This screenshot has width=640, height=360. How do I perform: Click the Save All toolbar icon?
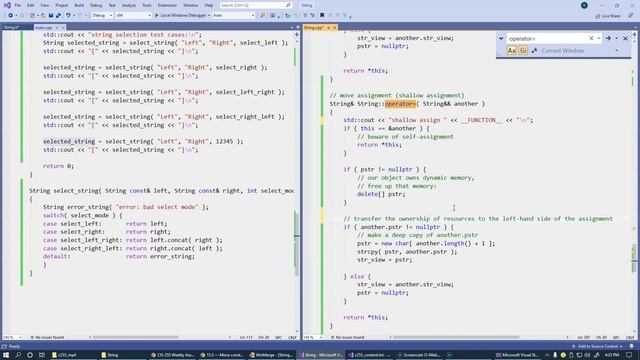58,16
